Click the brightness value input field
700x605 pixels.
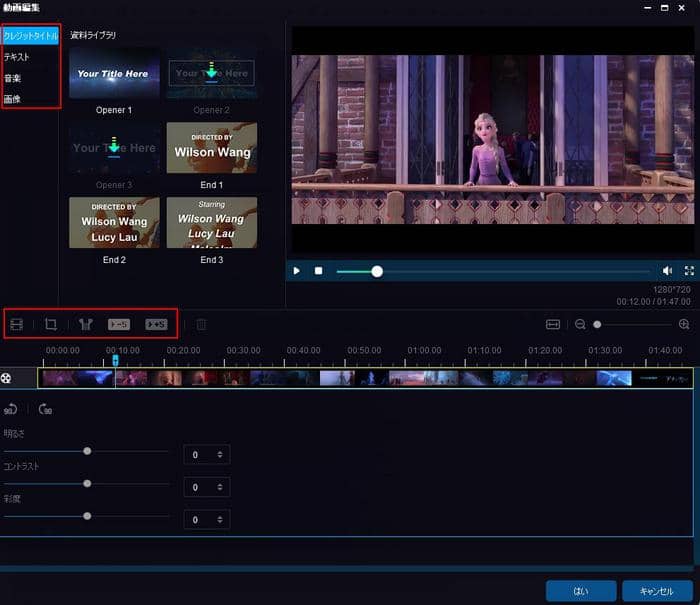pos(207,455)
